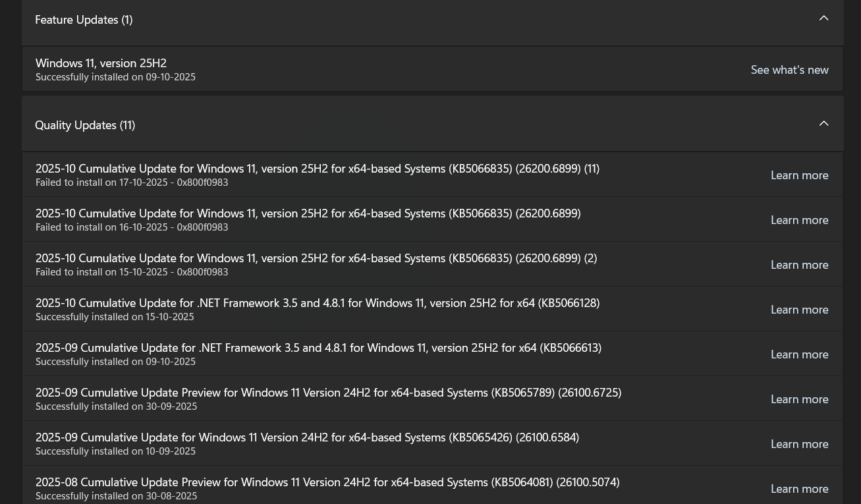Select the KB5066613 .NET Framework update title
Image resolution: width=861 pixels, height=504 pixels.
tap(318, 348)
